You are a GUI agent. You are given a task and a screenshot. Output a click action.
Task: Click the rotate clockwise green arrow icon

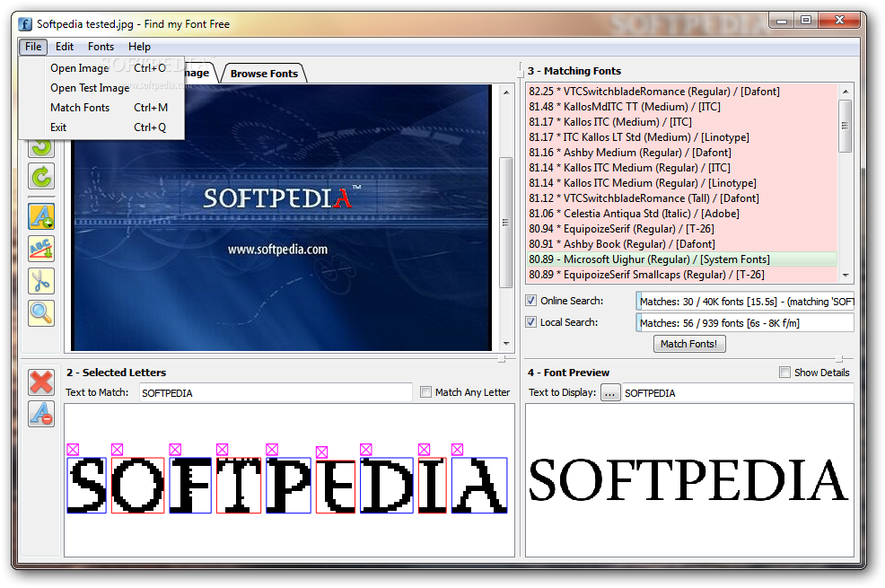(41, 176)
